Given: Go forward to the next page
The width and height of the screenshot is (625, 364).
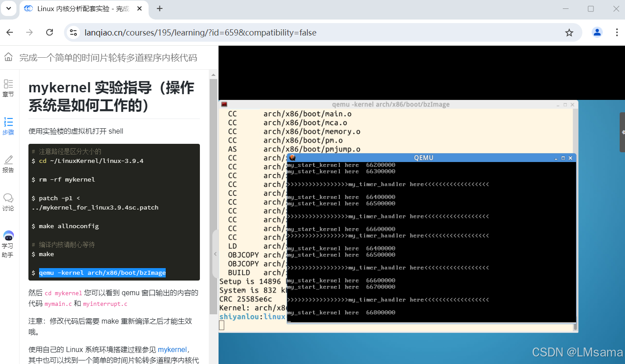Looking at the screenshot, I should pos(30,32).
